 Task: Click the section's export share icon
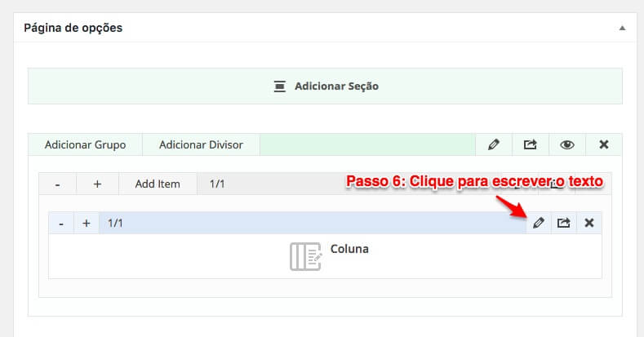pyautogui.click(x=531, y=144)
